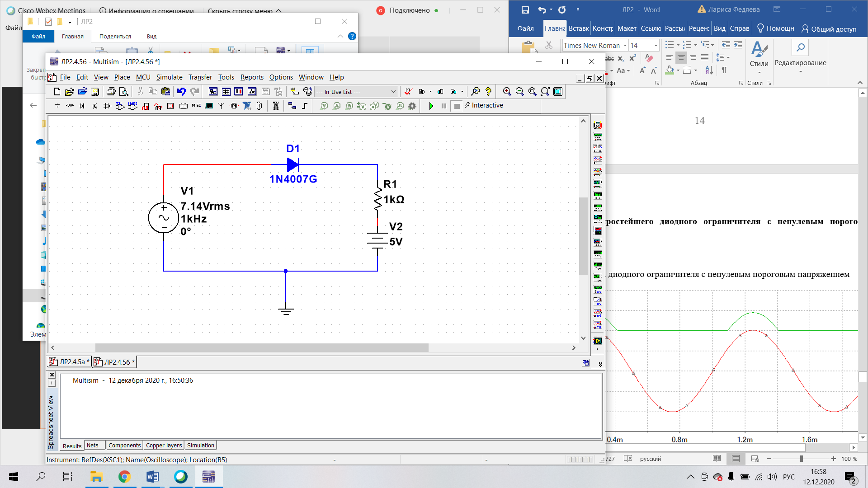Open Multisim Help question mark icon

pyautogui.click(x=488, y=92)
